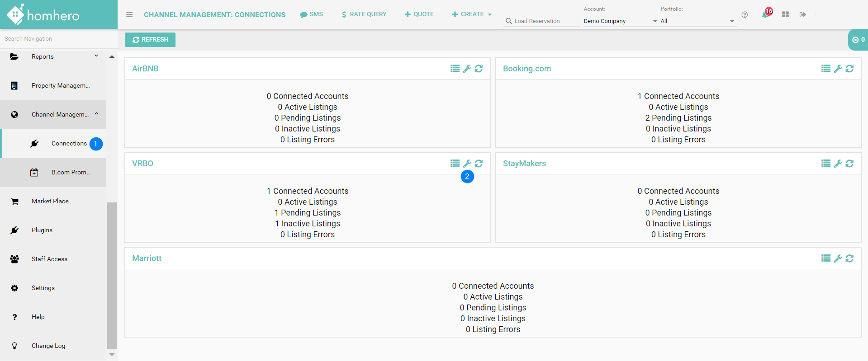This screenshot has width=868, height=361.
Task: Select Staff Access in navigation
Action: coord(49,259)
